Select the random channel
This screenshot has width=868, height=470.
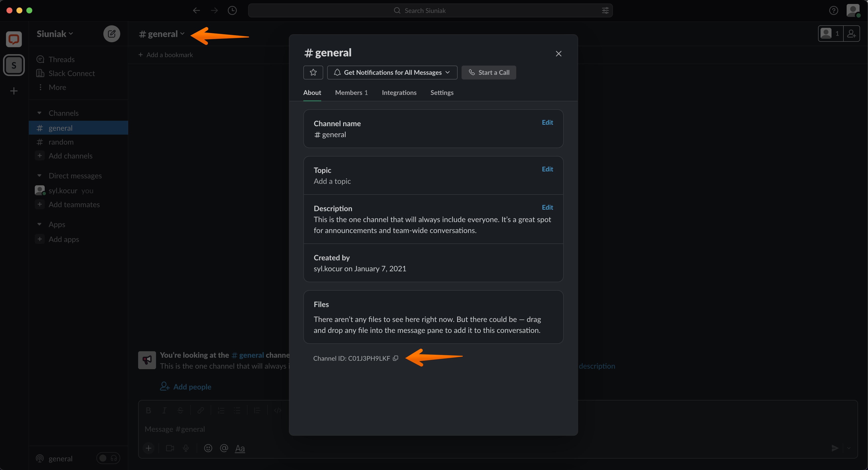click(x=78, y=142)
